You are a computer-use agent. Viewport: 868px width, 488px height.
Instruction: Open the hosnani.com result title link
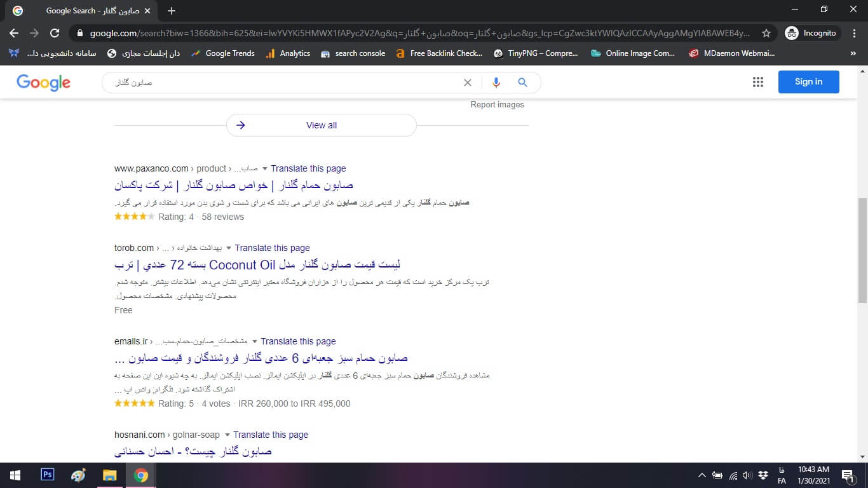(193, 451)
